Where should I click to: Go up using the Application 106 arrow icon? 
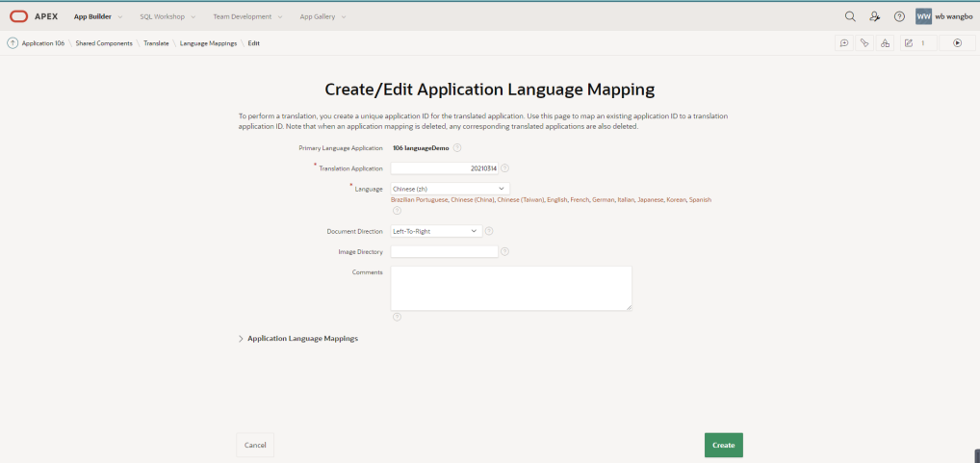[13, 43]
